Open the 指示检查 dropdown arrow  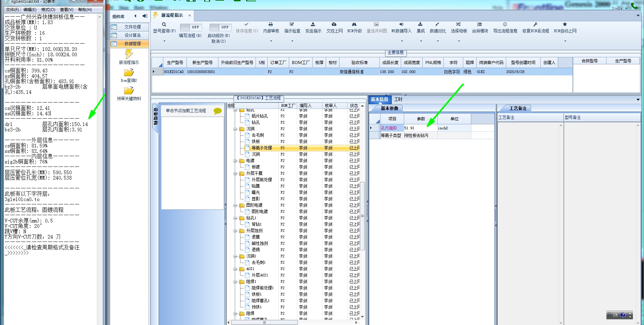pos(292,41)
